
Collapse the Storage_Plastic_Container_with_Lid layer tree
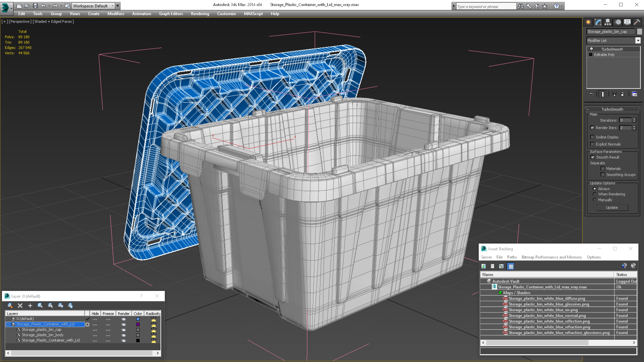(x=8, y=324)
